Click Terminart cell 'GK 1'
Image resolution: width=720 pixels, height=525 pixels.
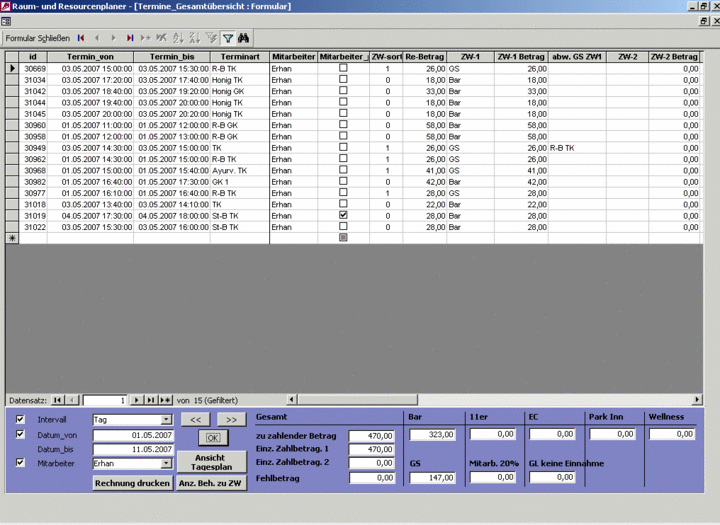tap(240, 182)
